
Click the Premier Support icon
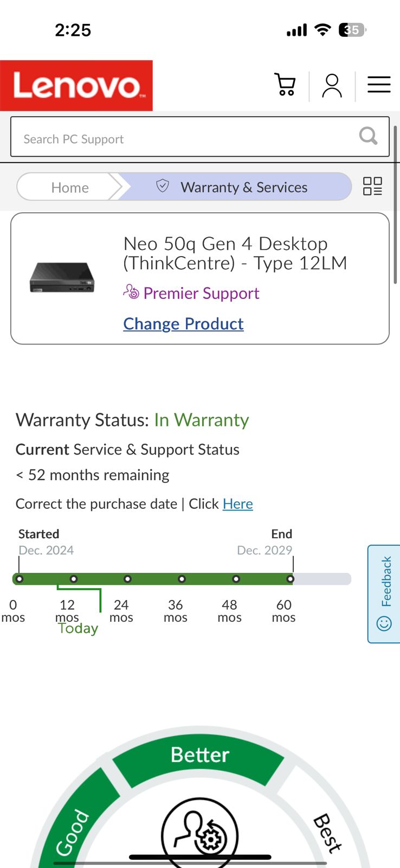pos(131,292)
